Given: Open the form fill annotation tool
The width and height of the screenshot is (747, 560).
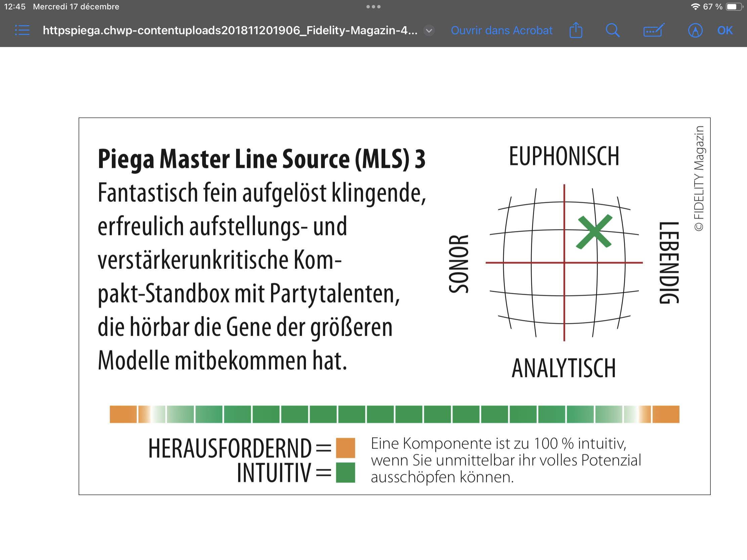Looking at the screenshot, I should [653, 30].
